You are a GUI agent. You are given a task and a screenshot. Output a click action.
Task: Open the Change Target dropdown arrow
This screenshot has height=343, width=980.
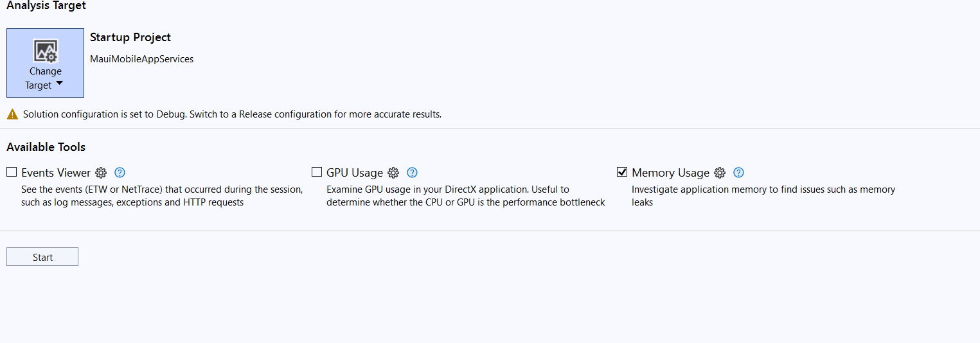pos(59,84)
